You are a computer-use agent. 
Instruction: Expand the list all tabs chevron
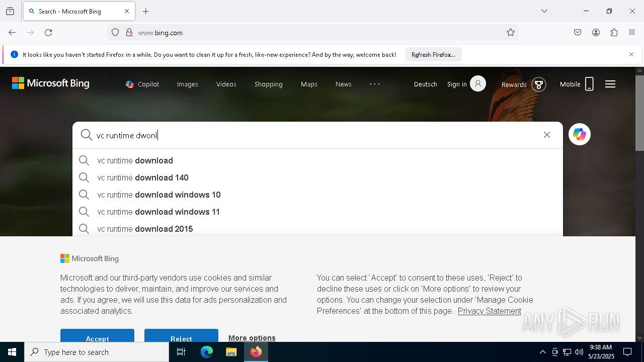coord(544,11)
